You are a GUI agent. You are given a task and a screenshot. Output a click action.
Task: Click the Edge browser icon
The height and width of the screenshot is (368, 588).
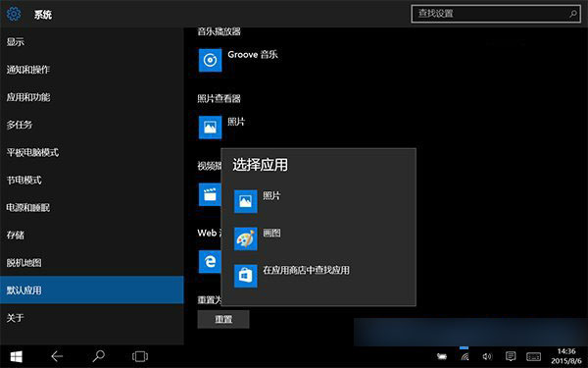coord(210,261)
